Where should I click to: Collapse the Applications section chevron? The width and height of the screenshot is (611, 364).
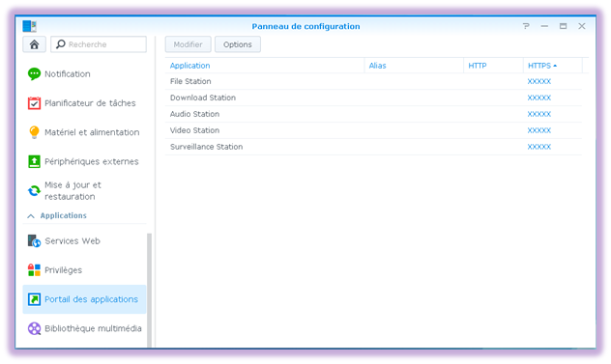pyautogui.click(x=31, y=215)
